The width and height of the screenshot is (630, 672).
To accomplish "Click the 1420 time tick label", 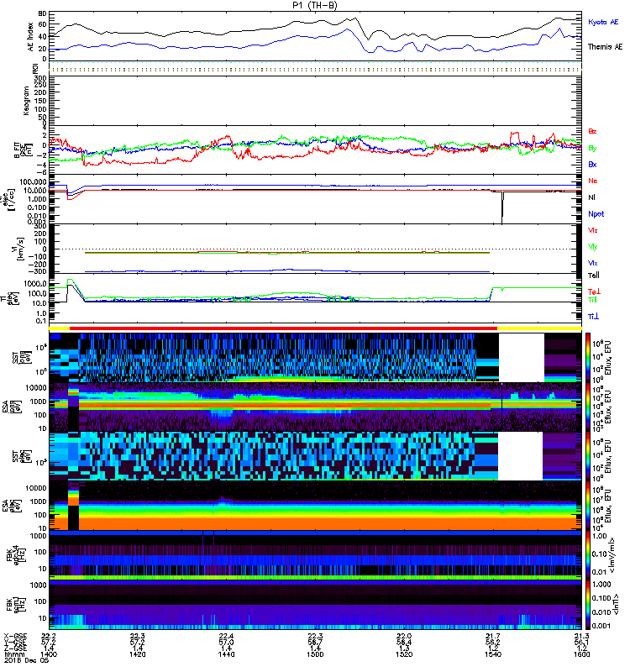I will click(x=137, y=654).
